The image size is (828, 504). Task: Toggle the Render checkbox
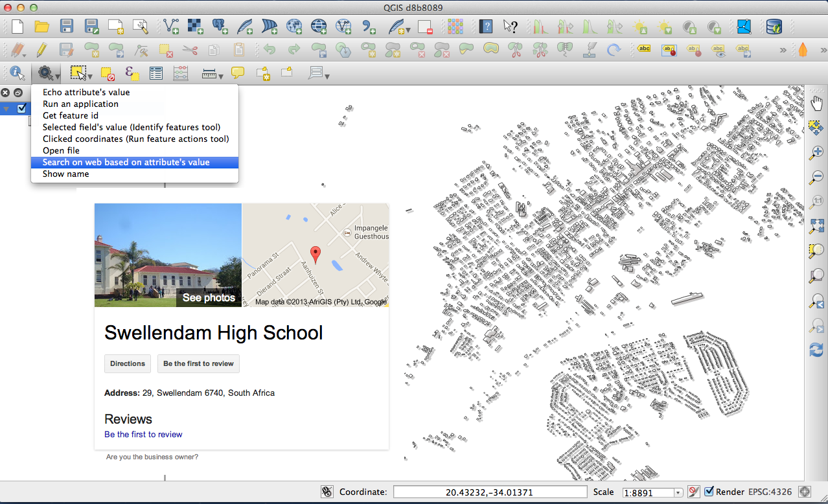(709, 492)
